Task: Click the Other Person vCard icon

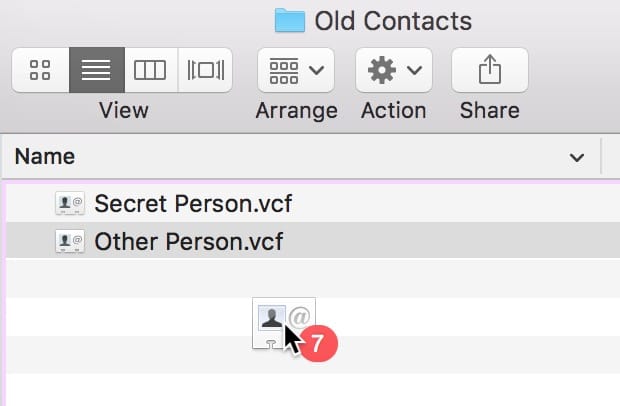Action: click(x=70, y=241)
